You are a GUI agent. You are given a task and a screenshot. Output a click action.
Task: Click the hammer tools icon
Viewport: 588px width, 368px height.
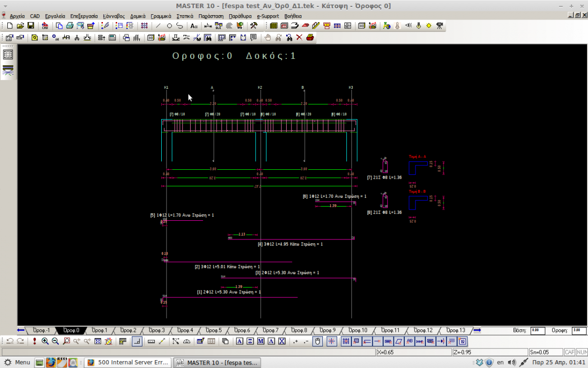(254, 26)
